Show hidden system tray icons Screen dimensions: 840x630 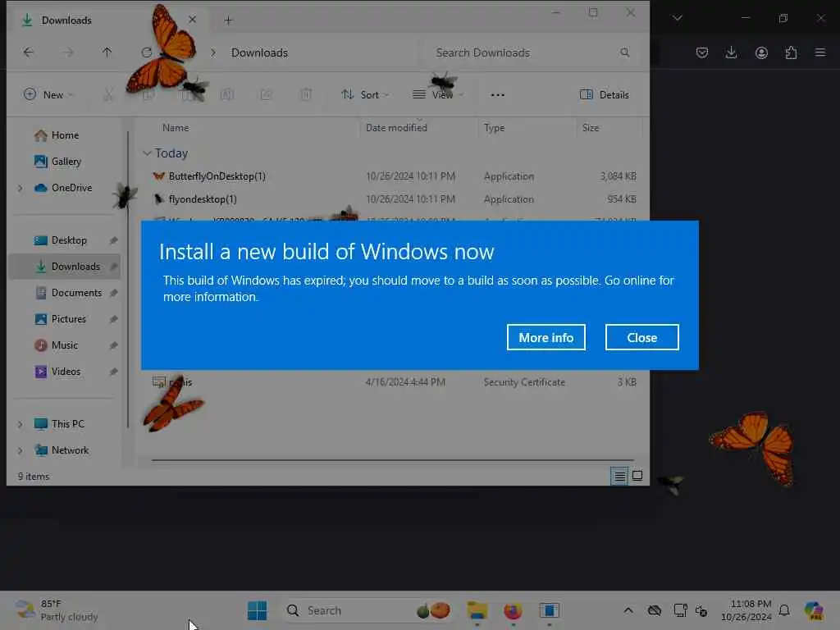click(x=628, y=610)
